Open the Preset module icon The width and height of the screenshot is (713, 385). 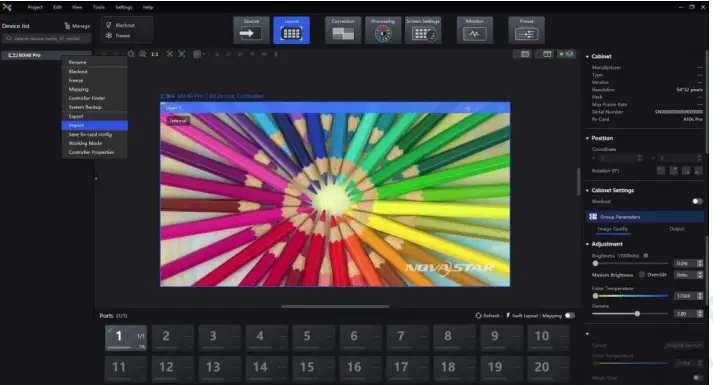click(x=526, y=30)
